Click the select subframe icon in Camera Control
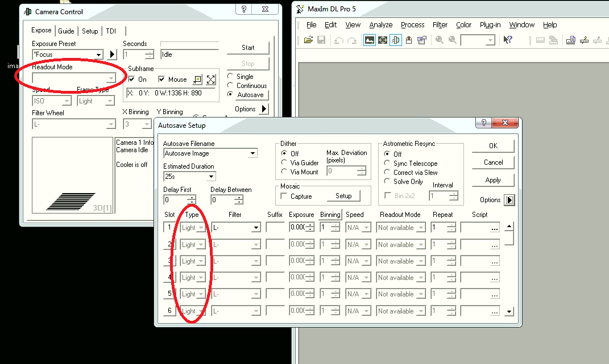This screenshot has height=364, width=609. click(198, 80)
